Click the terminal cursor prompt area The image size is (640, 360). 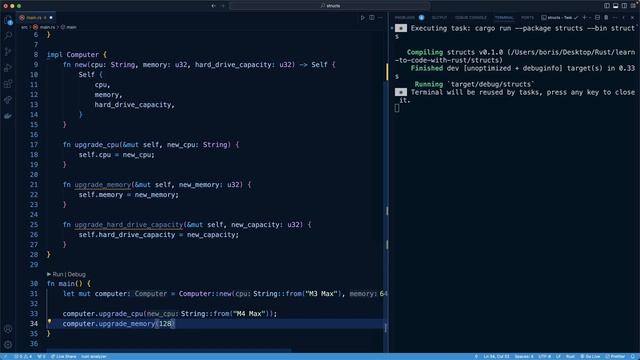pyautogui.click(x=397, y=108)
